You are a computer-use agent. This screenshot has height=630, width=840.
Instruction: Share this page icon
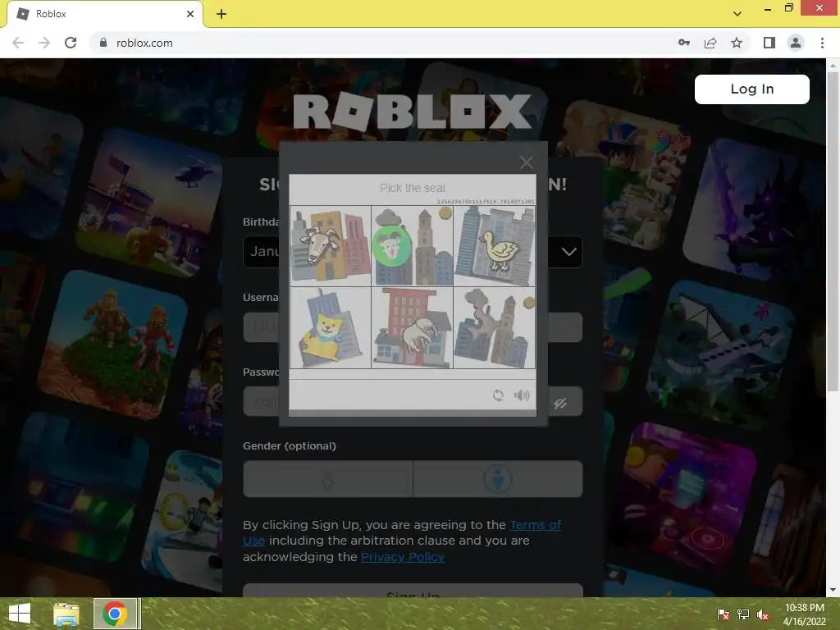coord(710,43)
